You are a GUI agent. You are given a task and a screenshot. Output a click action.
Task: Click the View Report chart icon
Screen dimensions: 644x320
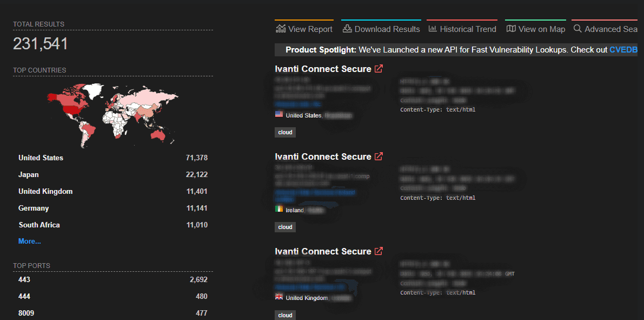[x=281, y=29]
